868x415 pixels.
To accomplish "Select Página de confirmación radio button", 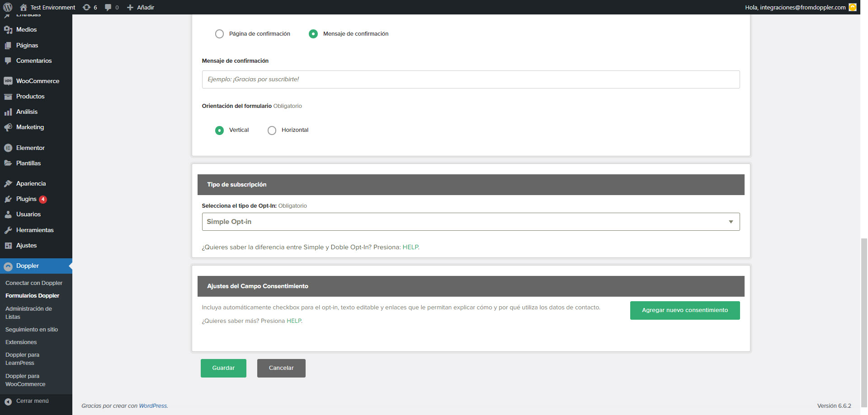I will pyautogui.click(x=219, y=34).
